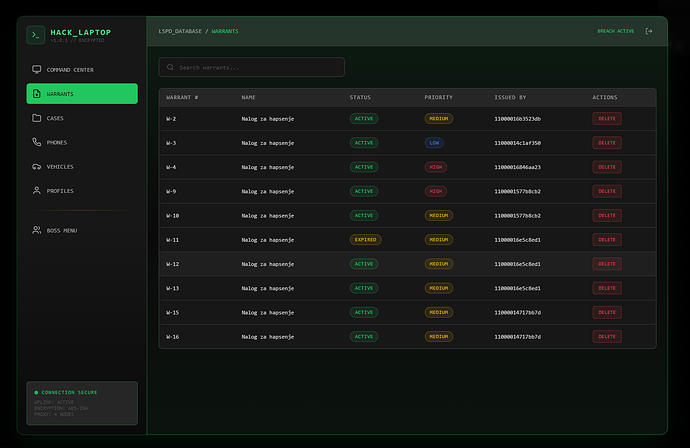
Task: Delete warrant W-3
Action: pos(607,143)
